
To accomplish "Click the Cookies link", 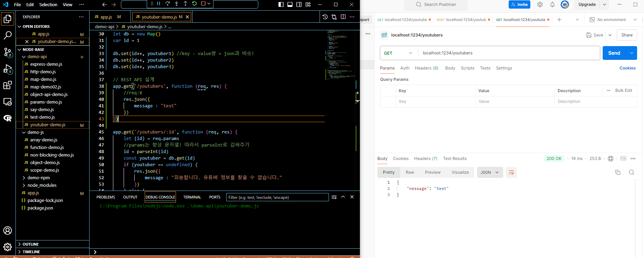I will (627, 68).
